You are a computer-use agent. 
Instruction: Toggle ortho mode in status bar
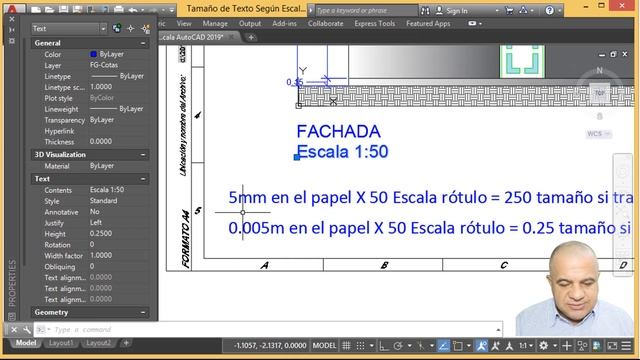[384, 346]
